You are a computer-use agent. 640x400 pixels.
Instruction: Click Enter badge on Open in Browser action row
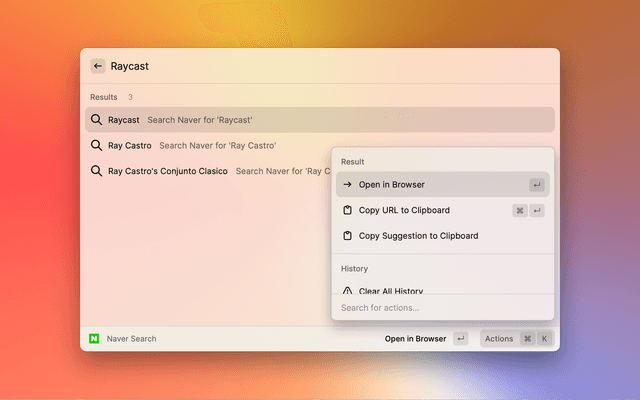537,185
